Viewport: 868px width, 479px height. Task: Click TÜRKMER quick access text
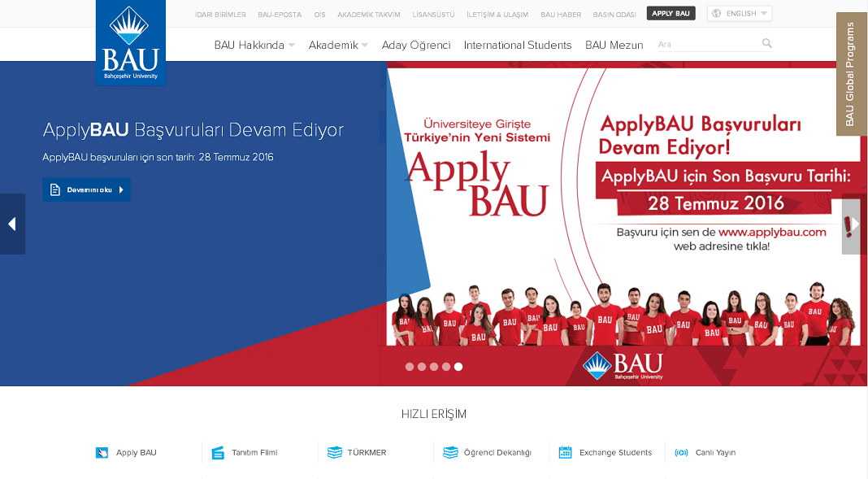click(x=367, y=452)
